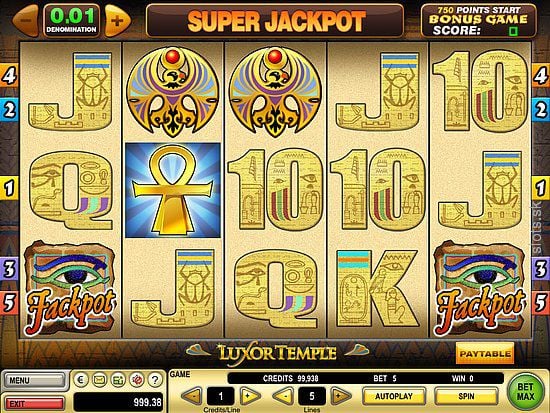Increase the number of lines
The width and height of the screenshot is (550, 413).
pos(341,396)
